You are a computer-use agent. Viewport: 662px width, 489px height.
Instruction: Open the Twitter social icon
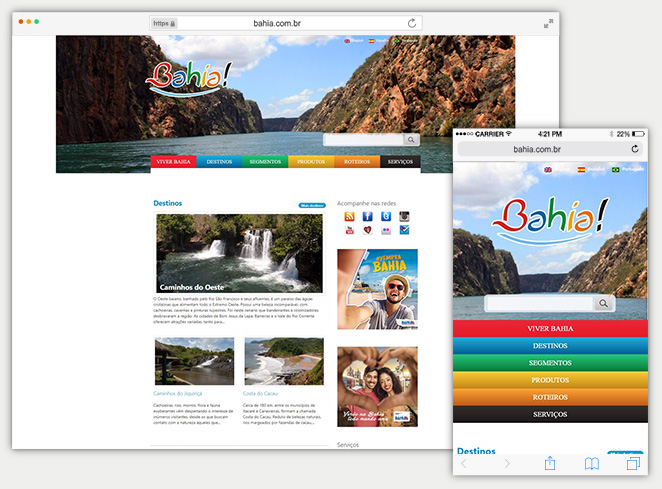[386, 217]
